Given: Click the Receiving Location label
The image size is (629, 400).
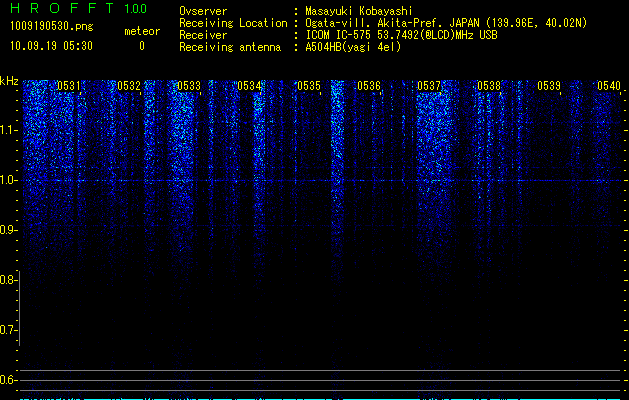Looking at the screenshot, I should [233, 23].
